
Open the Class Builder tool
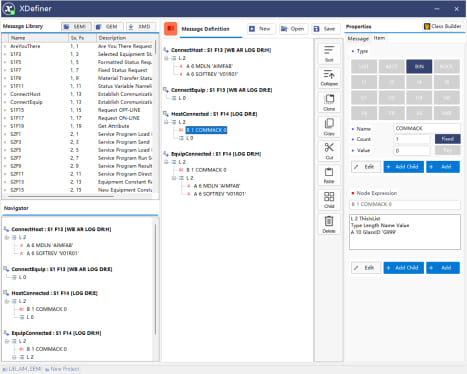[442, 26]
